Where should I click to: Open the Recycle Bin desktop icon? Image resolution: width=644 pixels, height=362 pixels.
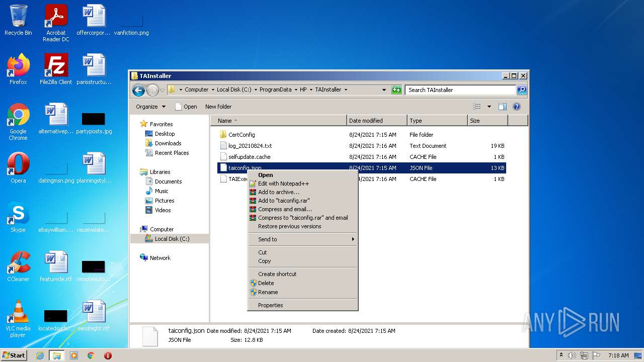point(18,20)
